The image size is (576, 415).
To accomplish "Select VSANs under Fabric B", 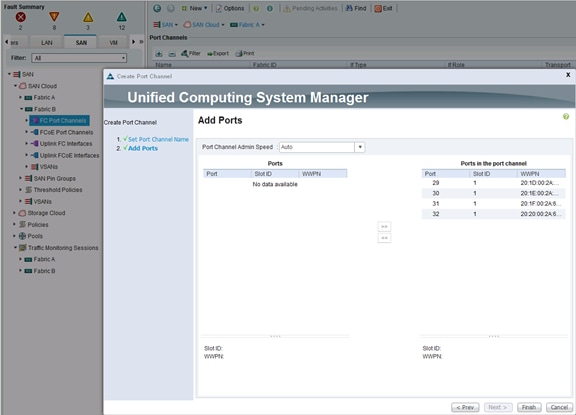I will click(x=48, y=167).
